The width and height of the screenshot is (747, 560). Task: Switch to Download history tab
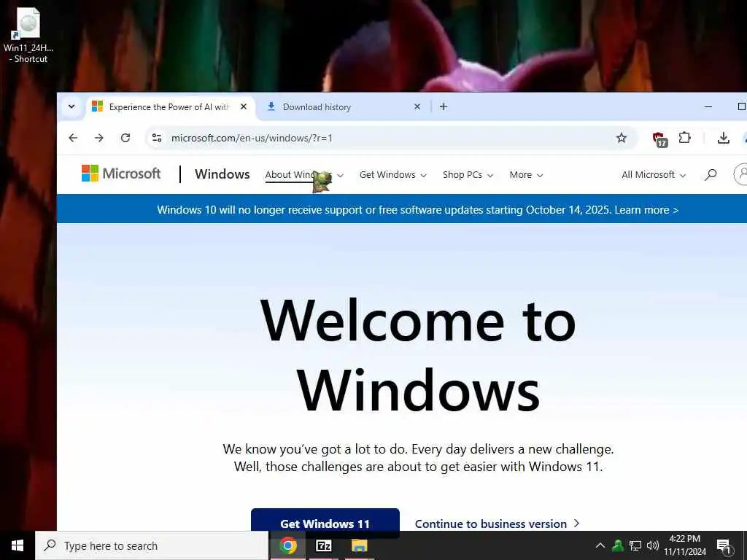[x=341, y=106]
